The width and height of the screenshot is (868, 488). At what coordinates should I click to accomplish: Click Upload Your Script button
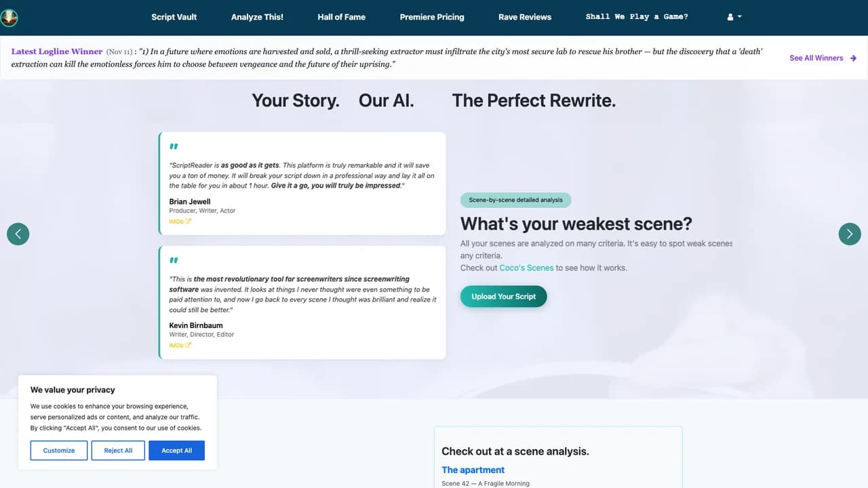click(503, 296)
